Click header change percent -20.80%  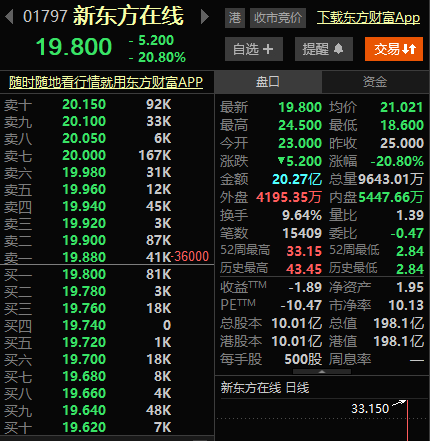[x=157, y=58]
